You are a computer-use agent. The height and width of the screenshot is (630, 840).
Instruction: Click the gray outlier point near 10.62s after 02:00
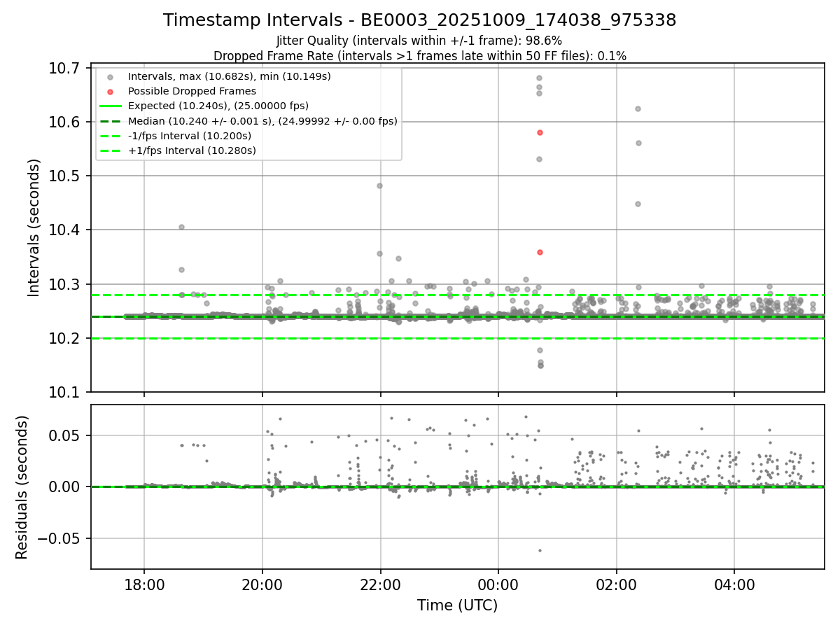point(638,108)
